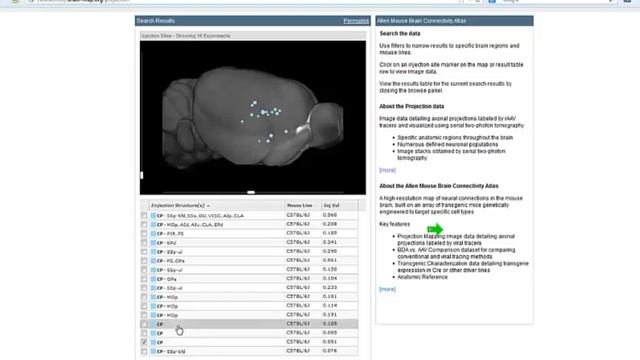Click the image icon in the MOp row with volume 0.191
This screenshot has height=360, width=640.
(153, 315)
